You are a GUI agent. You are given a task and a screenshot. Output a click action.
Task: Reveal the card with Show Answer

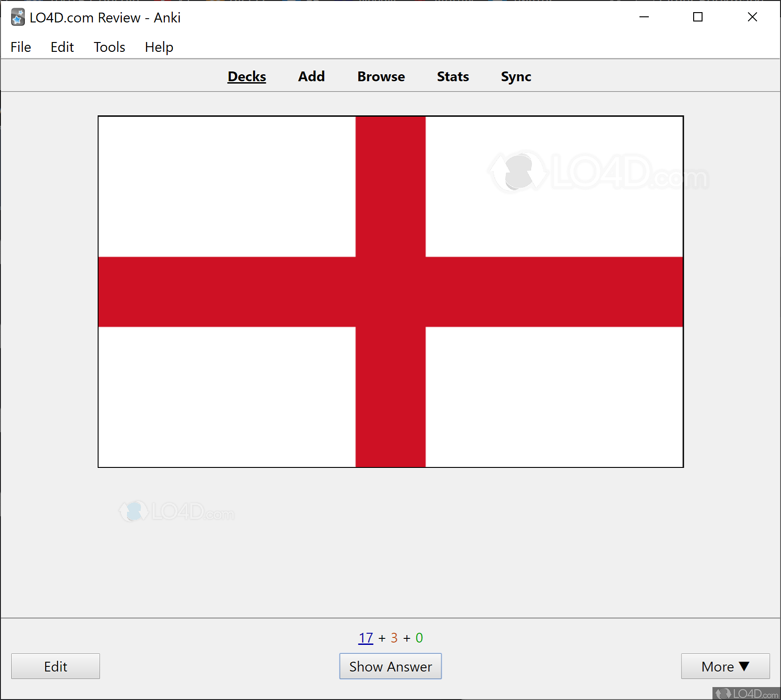pyautogui.click(x=390, y=666)
